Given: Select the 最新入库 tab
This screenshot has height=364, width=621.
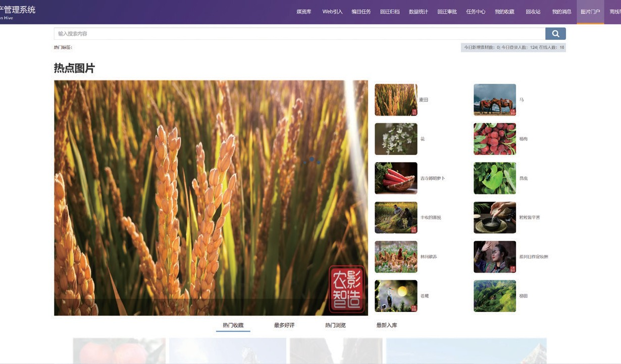Looking at the screenshot, I should [x=387, y=325].
